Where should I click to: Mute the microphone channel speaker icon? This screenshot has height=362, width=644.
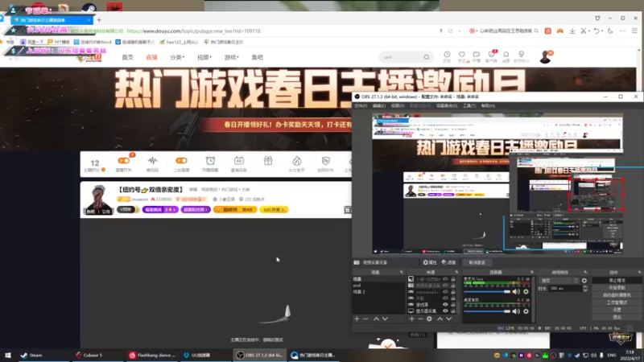[516, 292]
